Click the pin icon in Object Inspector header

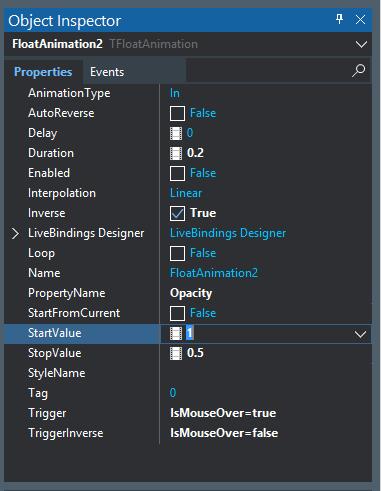point(339,19)
